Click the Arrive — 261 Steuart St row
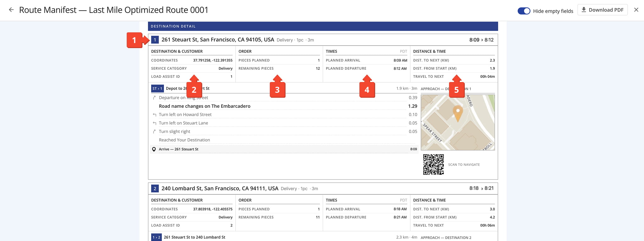644x241 pixels. pos(284,149)
